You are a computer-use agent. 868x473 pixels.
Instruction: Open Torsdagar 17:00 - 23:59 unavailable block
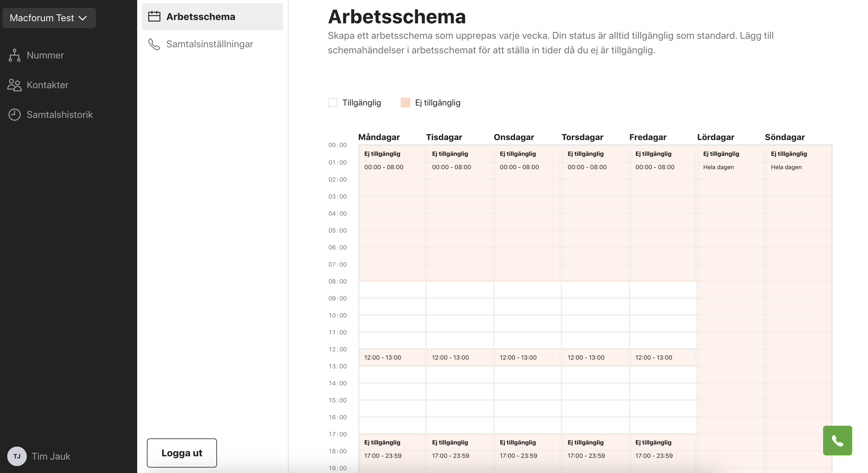click(x=595, y=454)
